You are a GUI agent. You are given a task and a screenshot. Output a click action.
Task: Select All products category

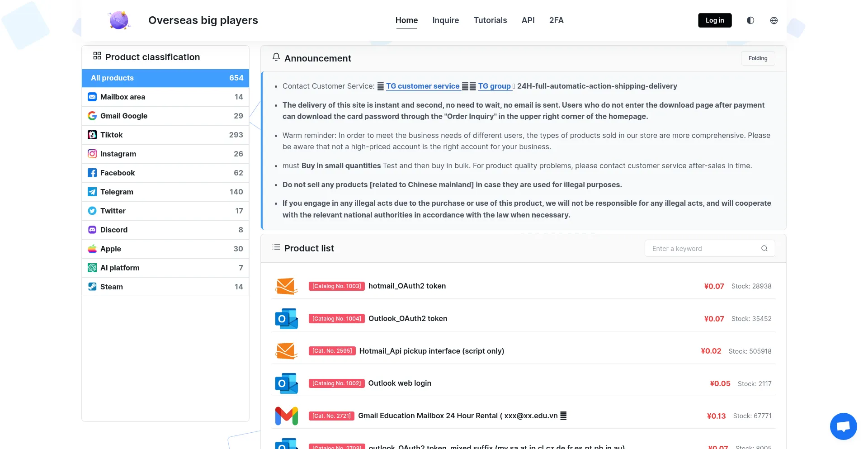point(165,78)
